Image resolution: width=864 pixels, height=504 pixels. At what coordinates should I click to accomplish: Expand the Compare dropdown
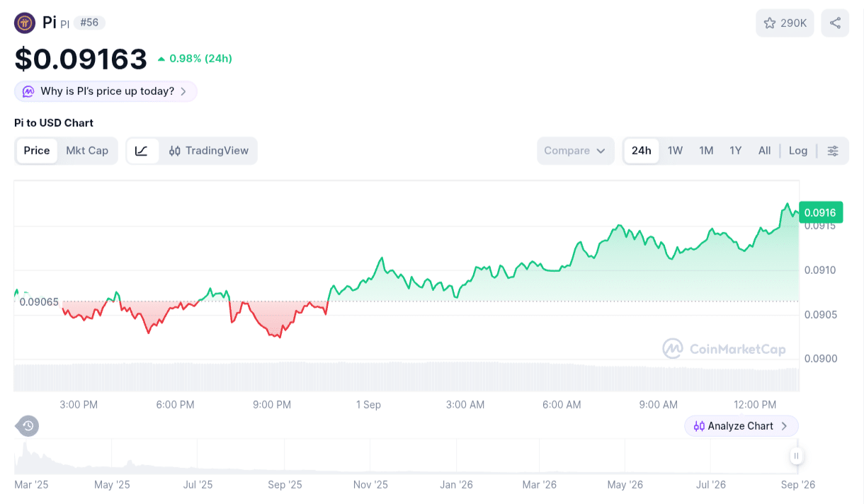575,151
